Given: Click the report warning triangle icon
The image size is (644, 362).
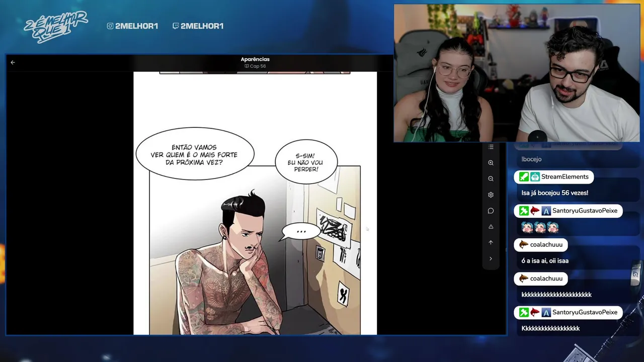Looking at the screenshot, I should tap(491, 227).
